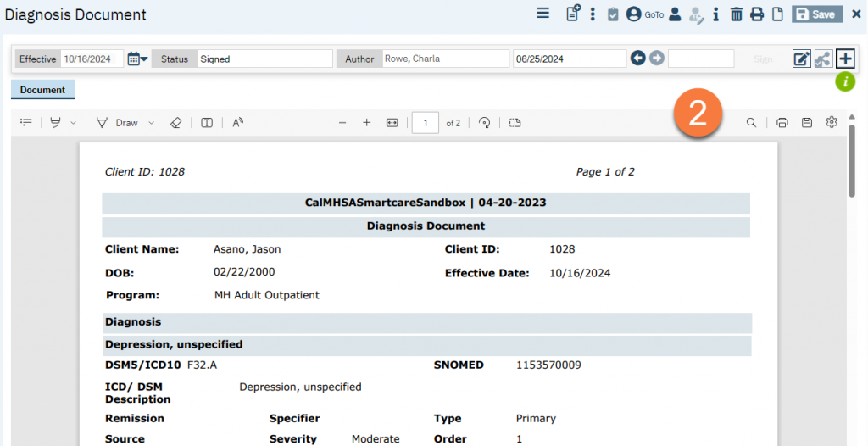The image size is (868, 446).
Task: Click the new document plus icon
Action: [x=845, y=59]
